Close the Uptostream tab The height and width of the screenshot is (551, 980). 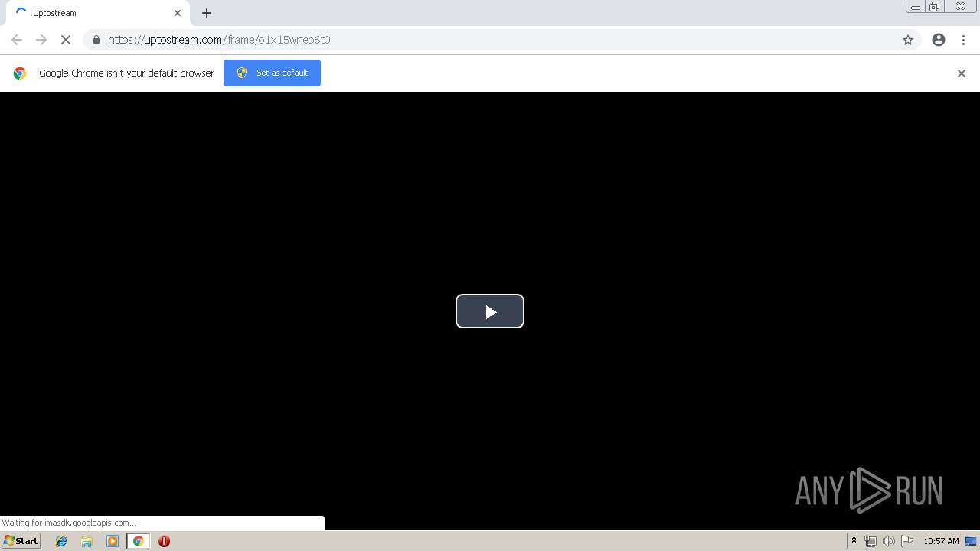178,13
